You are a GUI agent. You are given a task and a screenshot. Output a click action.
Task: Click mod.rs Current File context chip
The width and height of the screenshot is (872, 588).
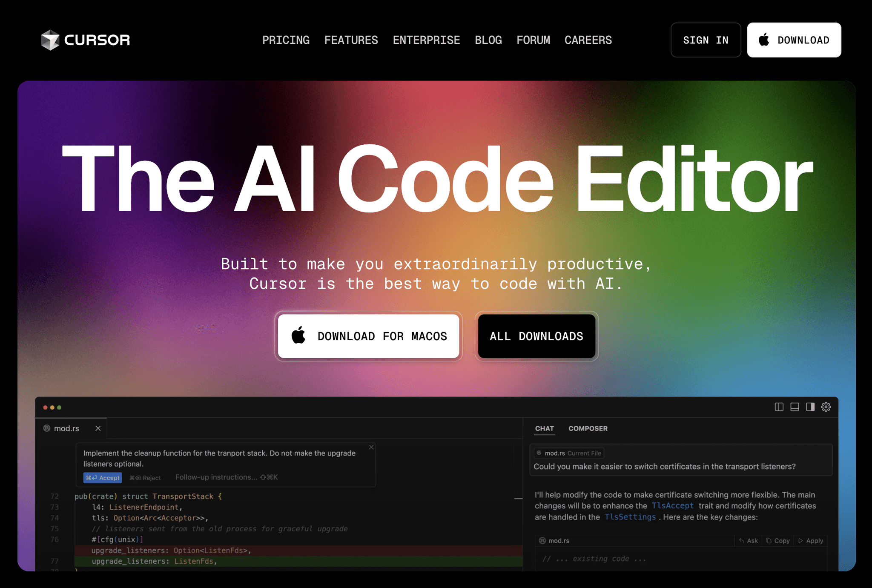570,453
